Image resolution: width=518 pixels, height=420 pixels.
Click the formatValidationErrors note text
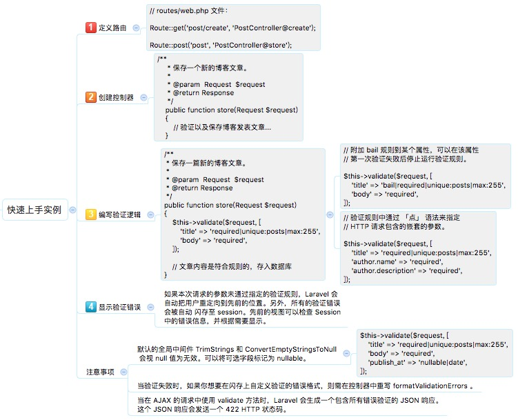306,386
